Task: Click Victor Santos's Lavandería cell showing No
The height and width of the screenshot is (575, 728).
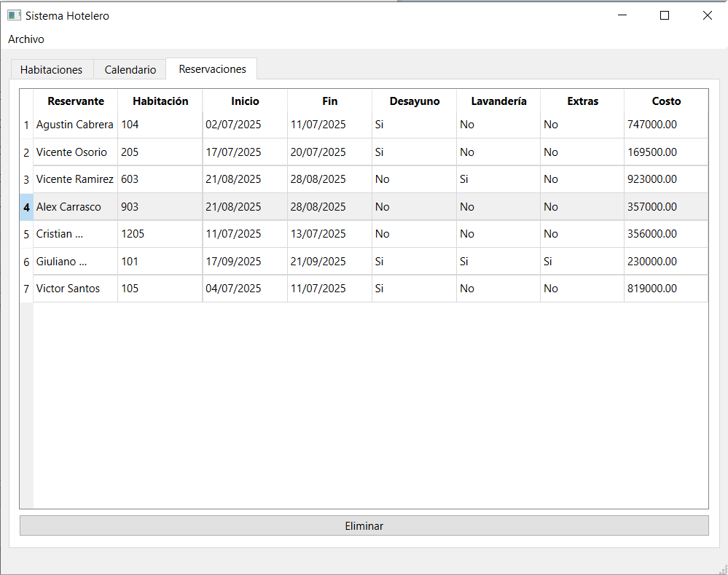Action: coord(498,289)
